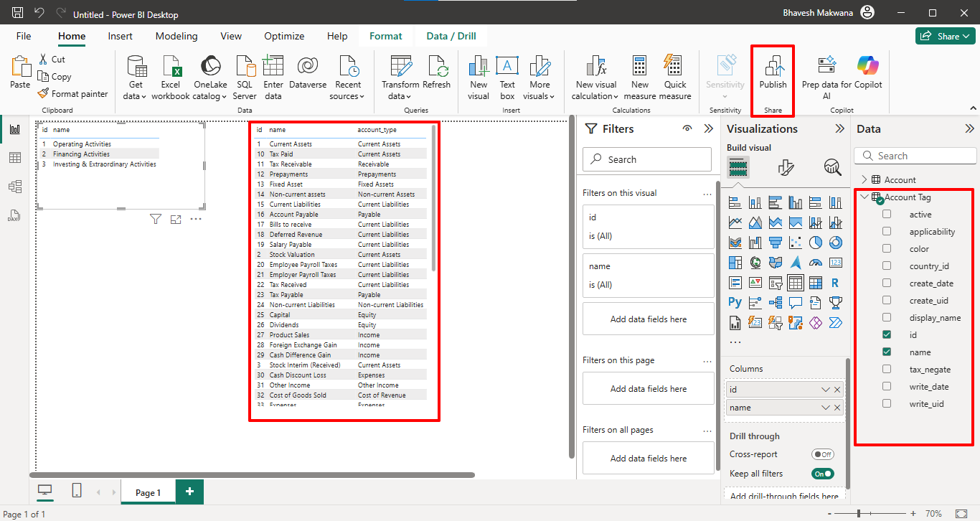Show or hide filters eye icon
This screenshot has width=980, height=521.
[687, 129]
